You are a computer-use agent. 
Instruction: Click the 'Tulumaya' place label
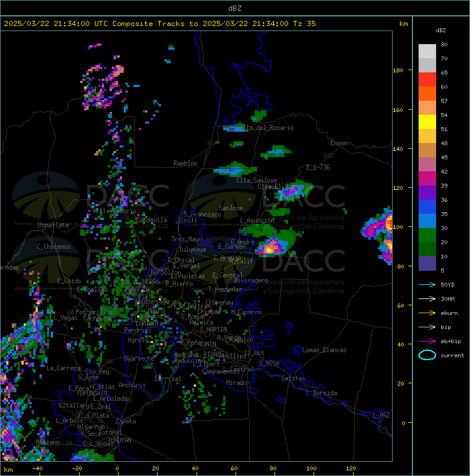(193, 249)
